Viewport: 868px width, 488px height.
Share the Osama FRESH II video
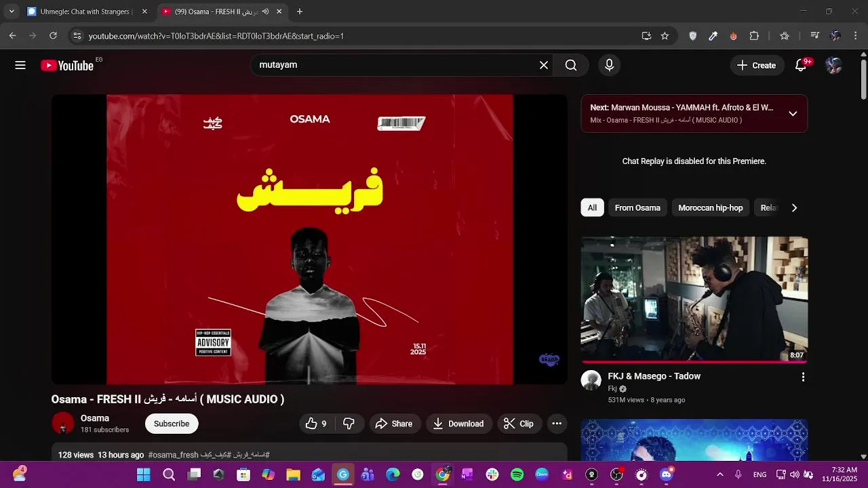394,424
